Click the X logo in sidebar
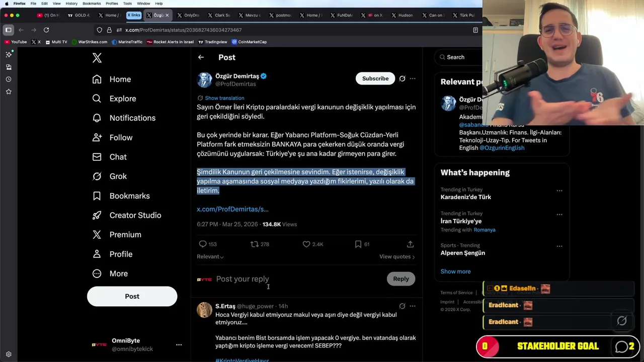Viewport: 644px width, 362px height. point(97,58)
